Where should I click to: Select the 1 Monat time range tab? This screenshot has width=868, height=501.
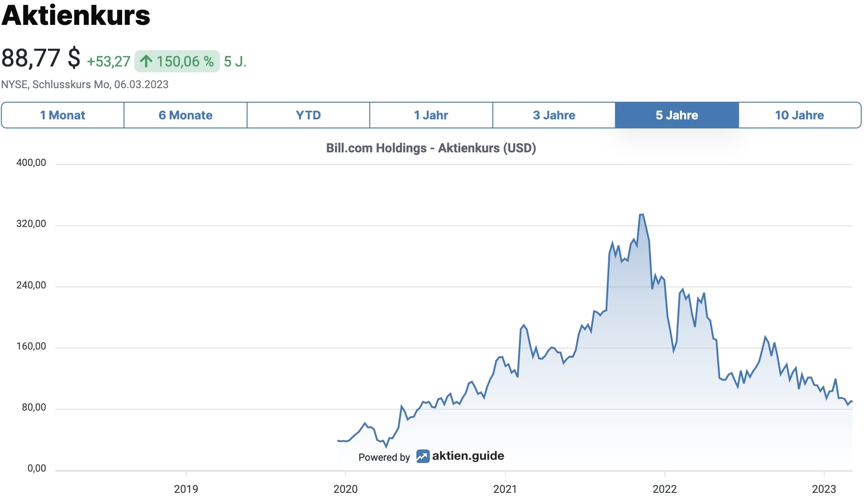62,115
